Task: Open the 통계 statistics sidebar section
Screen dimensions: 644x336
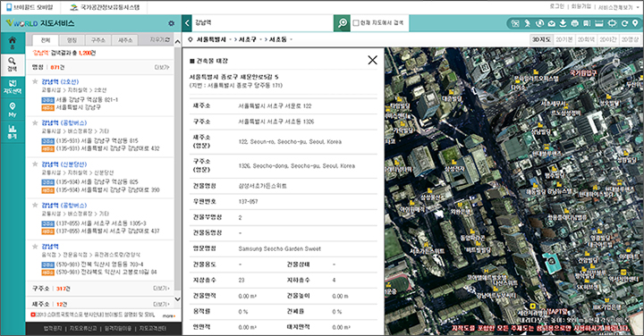Action: point(13,131)
